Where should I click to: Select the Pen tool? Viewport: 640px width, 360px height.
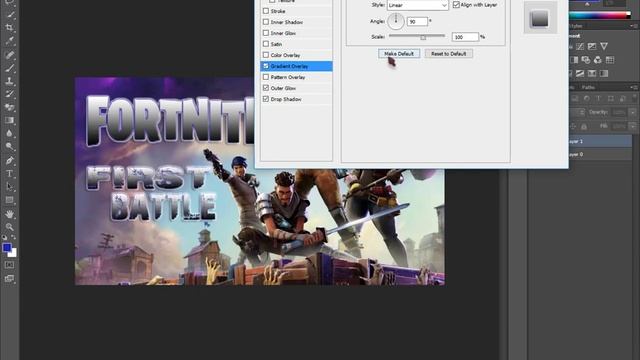9,160
